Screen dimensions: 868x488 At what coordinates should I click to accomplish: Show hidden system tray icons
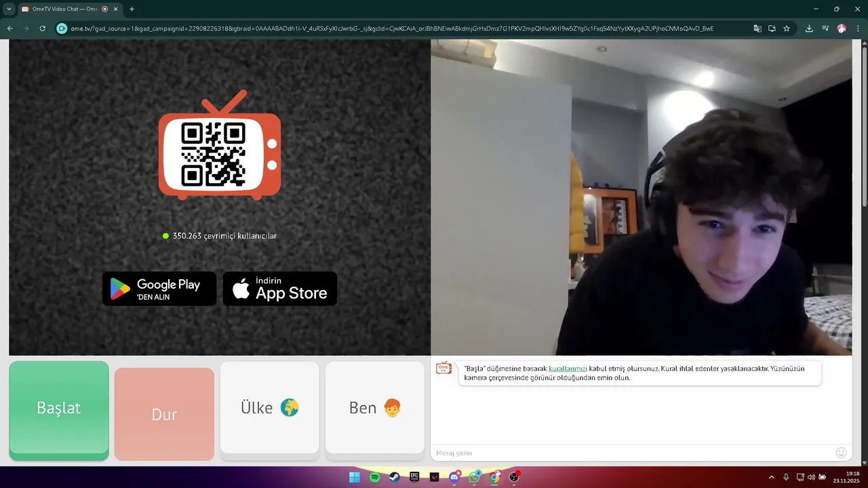(771, 477)
